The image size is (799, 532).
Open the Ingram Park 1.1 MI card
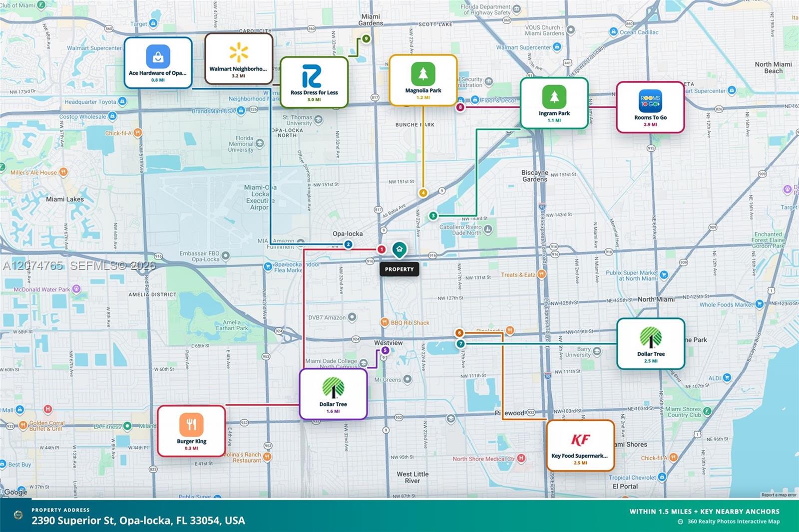[554, 103]
